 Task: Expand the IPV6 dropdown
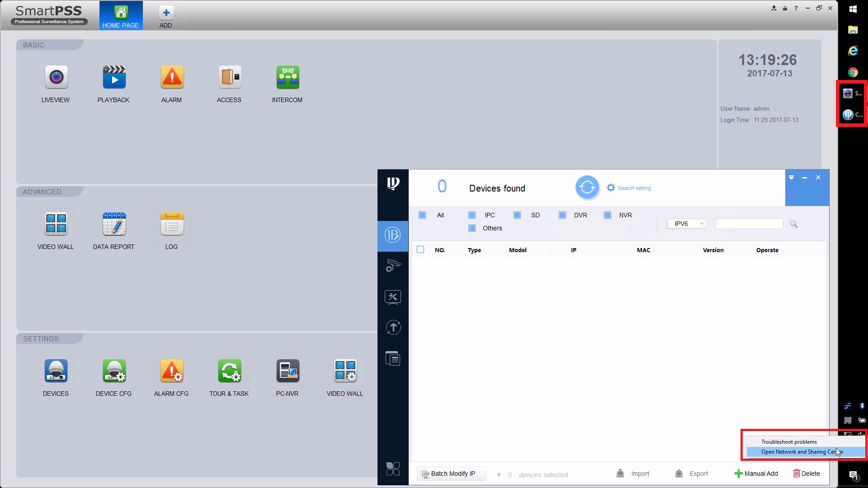coord(686,224)
